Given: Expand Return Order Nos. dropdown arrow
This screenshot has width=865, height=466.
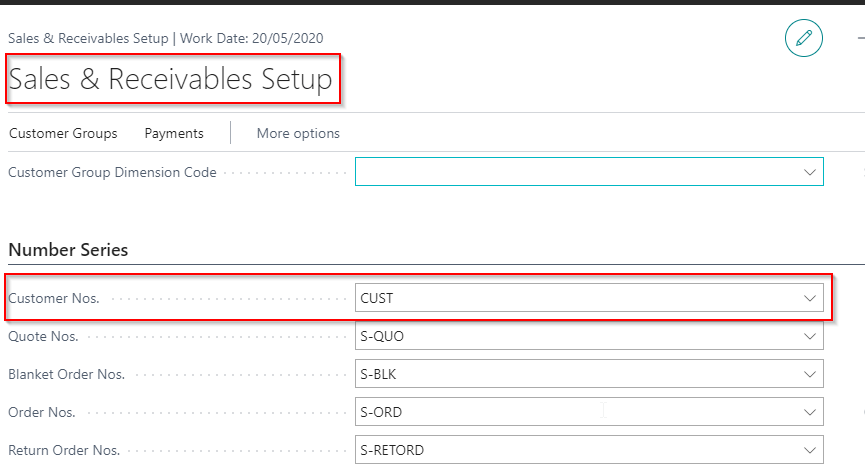Looking at the screenshot, I should pos(809,450).
